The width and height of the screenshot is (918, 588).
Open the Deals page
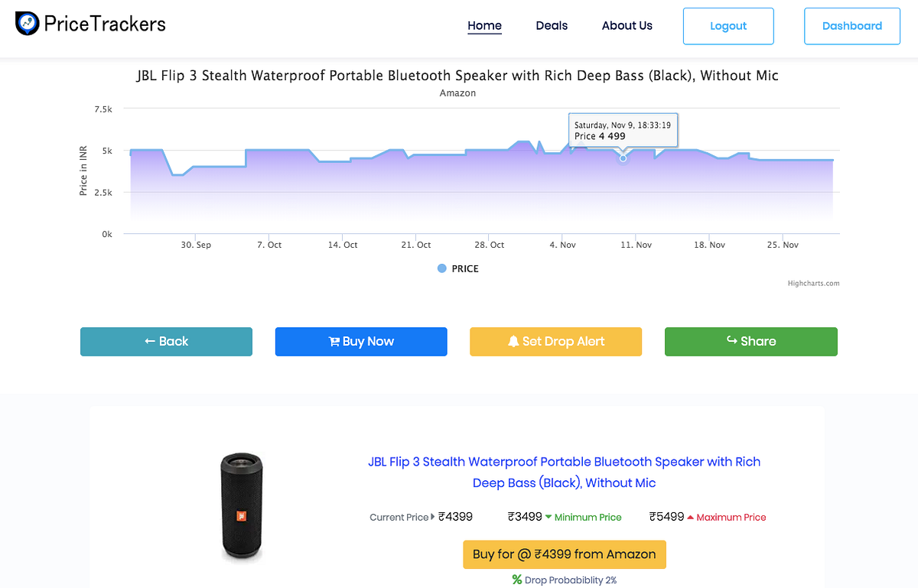coord(552,25)
